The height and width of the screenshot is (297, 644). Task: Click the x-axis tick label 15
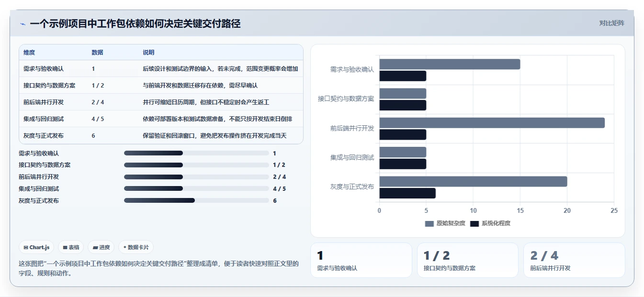click(x=520, y=211)
